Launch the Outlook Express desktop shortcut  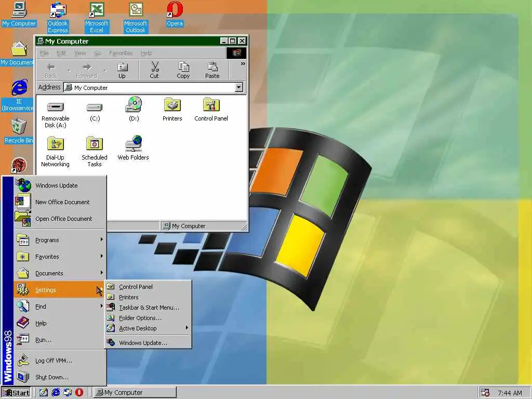click(58, 18)
